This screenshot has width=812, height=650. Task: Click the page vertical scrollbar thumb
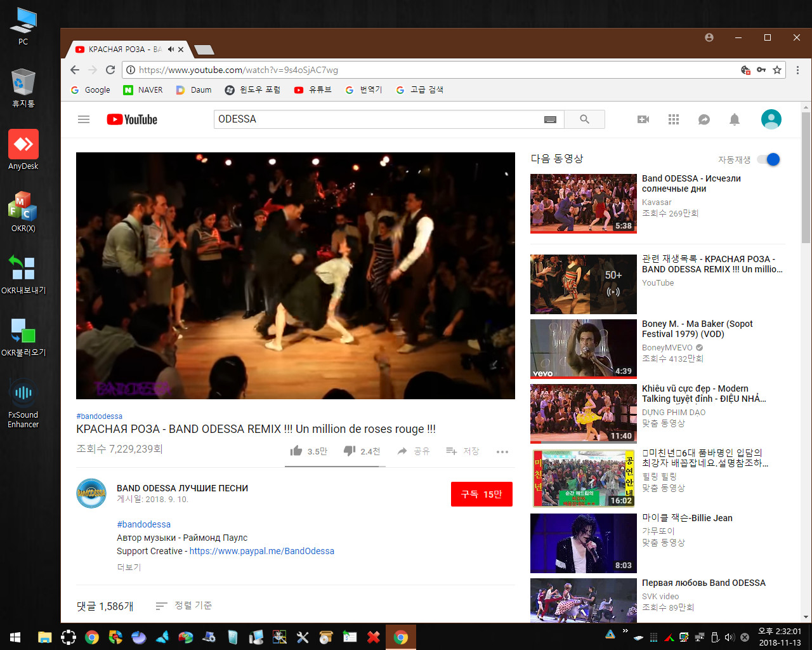[806, 178]
